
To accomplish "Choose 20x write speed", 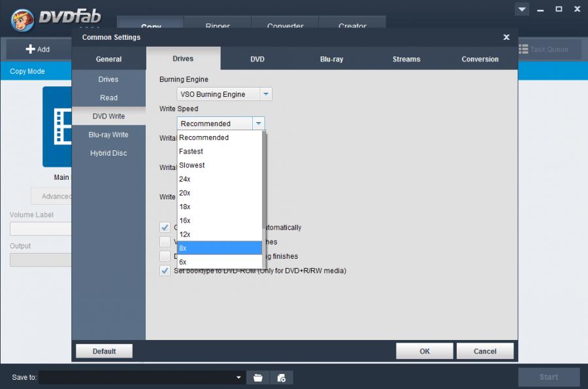I will (220, 193).
